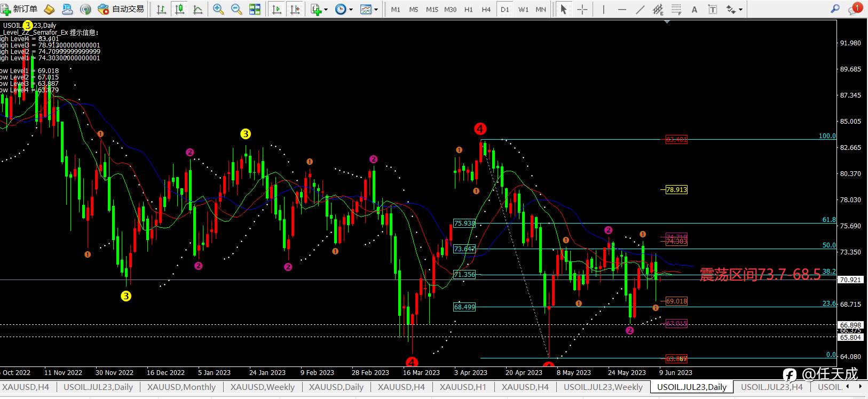This screenshot has height=399, width=868.
Task: Select the arrow cursor tool
Action: pyautogui.click(x=564, y=9)
